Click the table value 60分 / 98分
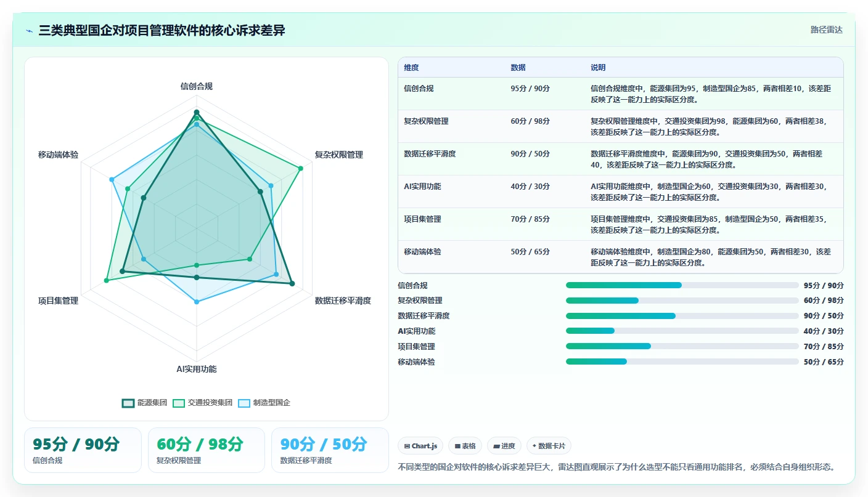 tap(530, 121)
